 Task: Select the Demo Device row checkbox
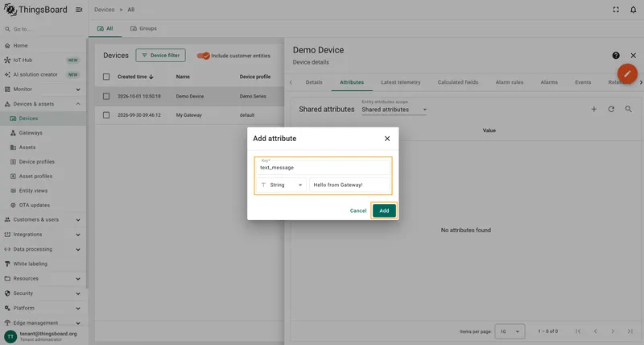click(x=106, y=96)
